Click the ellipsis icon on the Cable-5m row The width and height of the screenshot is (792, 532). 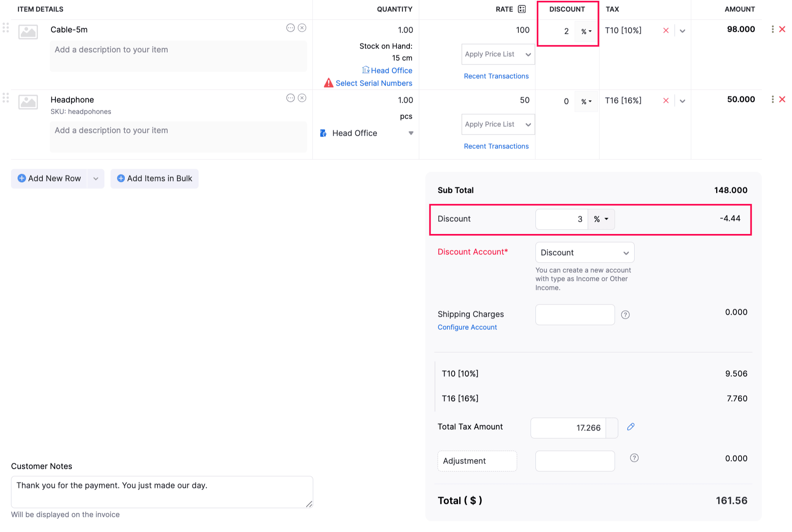(x=290, y=28)
